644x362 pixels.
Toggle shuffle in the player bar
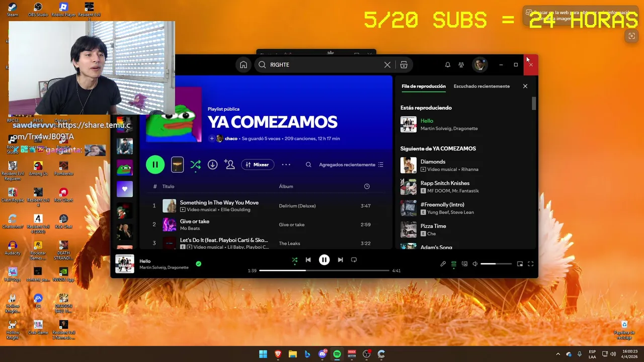coord(295,260)
